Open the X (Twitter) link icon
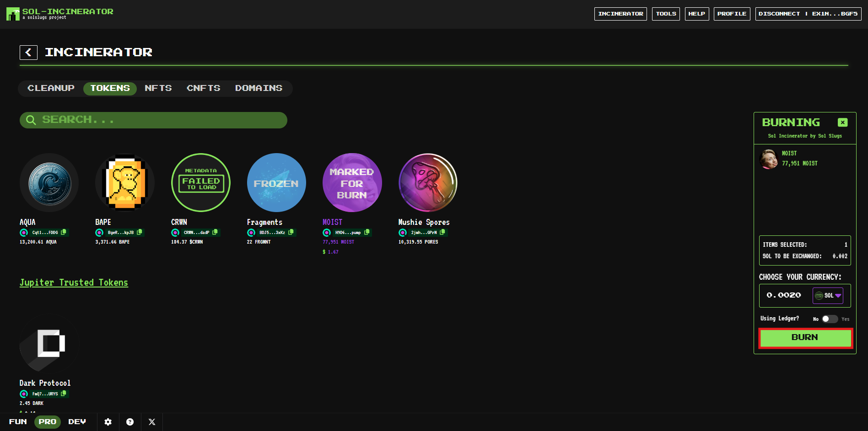Screen dimensions: 868x431 coord(152,422)
